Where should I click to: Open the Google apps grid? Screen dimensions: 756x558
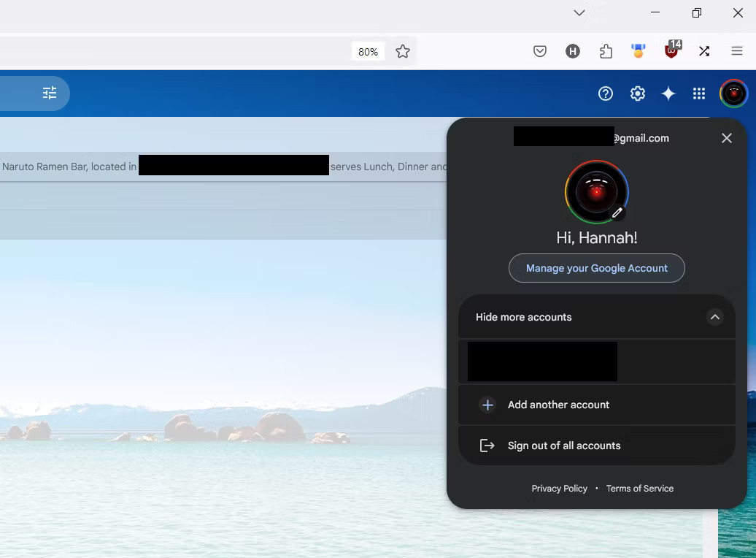click(x=698, y=93)
